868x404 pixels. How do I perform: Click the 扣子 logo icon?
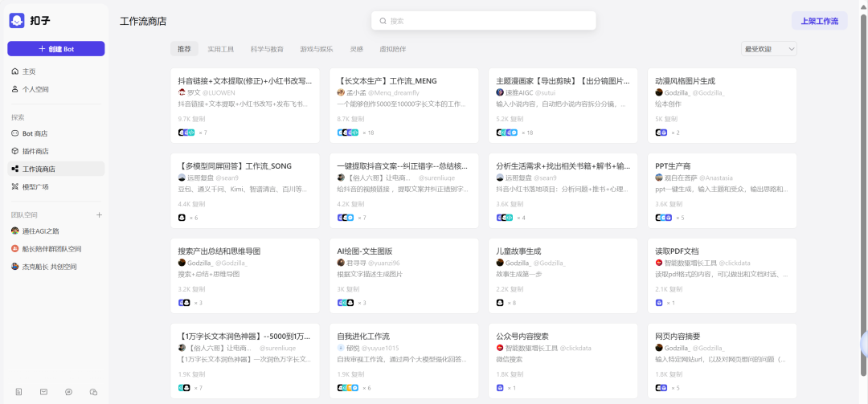[17, 21]
